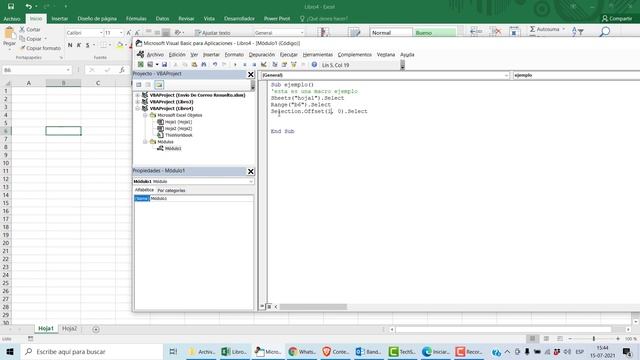Click the Break pause icon in VBA toolbar
Screen dimensions: 640x360
click(x=244, y=64)
